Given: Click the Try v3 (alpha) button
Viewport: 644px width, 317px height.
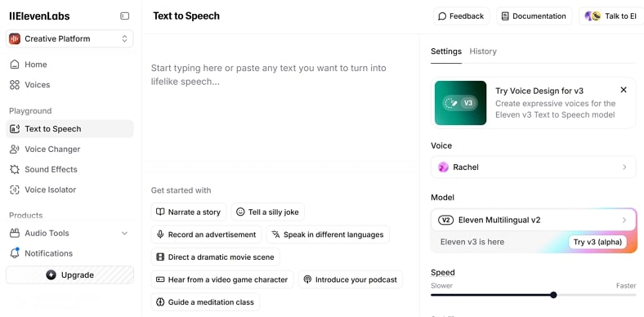Looking at the screenshot, I should point(597,242).
